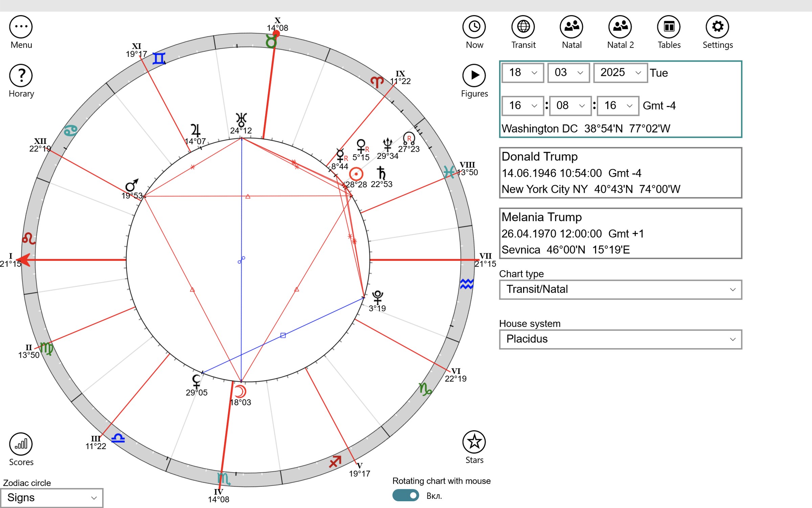Expand the year 2025 dropdown

click(x=620, y=72)
